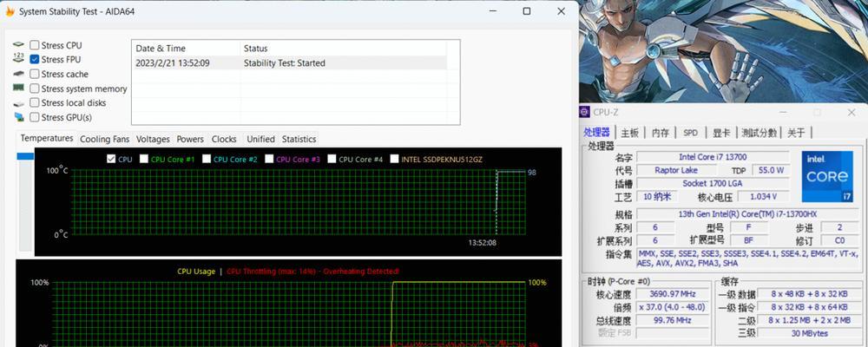Click the Stress system memory RAM icon
Image resolution: width=868 pixels, height=347 pixels.
click(x=19, y=88)
